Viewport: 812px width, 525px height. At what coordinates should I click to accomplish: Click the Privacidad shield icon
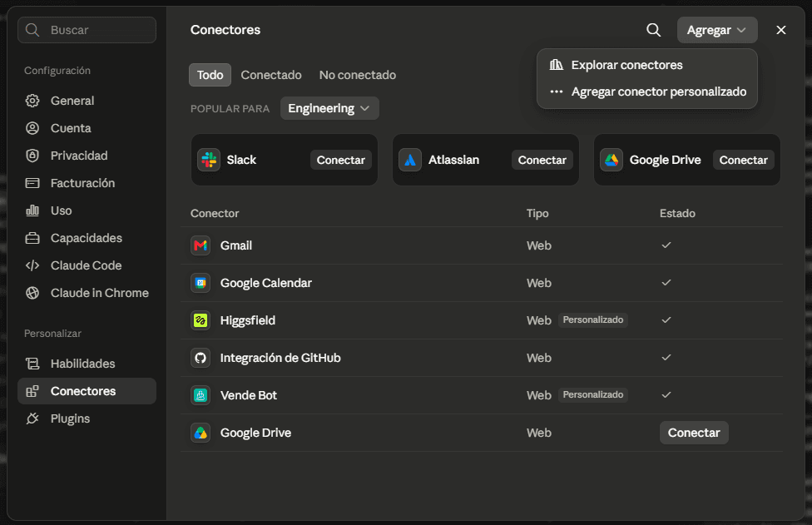(x=32, y=156)
